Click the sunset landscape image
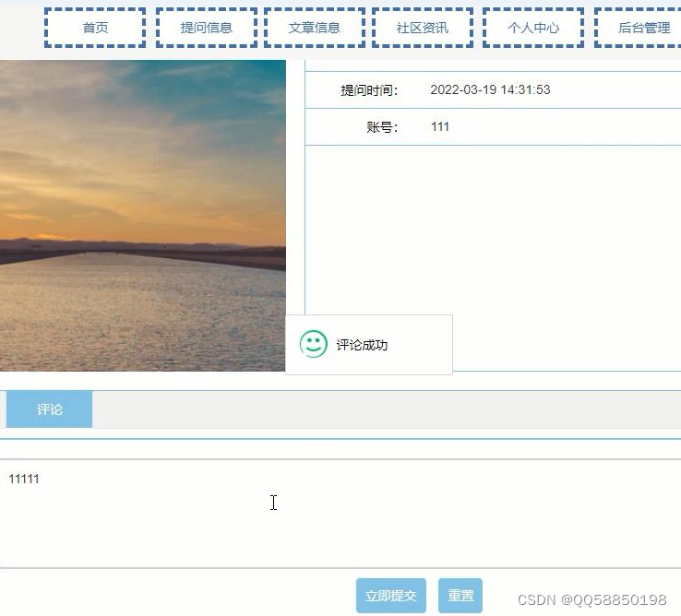Viewport: 681px width, 616px height. (143, 216)
